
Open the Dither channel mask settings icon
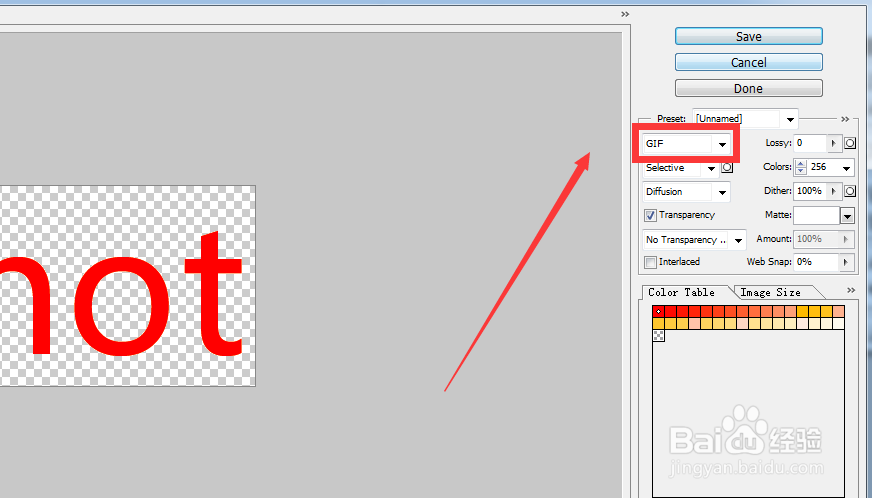(x=850, y=191)
